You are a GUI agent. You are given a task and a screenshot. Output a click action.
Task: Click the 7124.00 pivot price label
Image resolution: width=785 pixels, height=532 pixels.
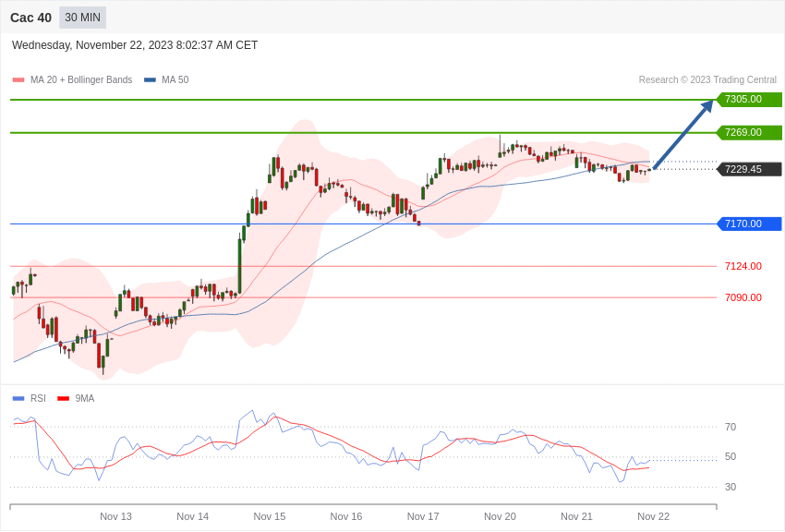(742, 266)
